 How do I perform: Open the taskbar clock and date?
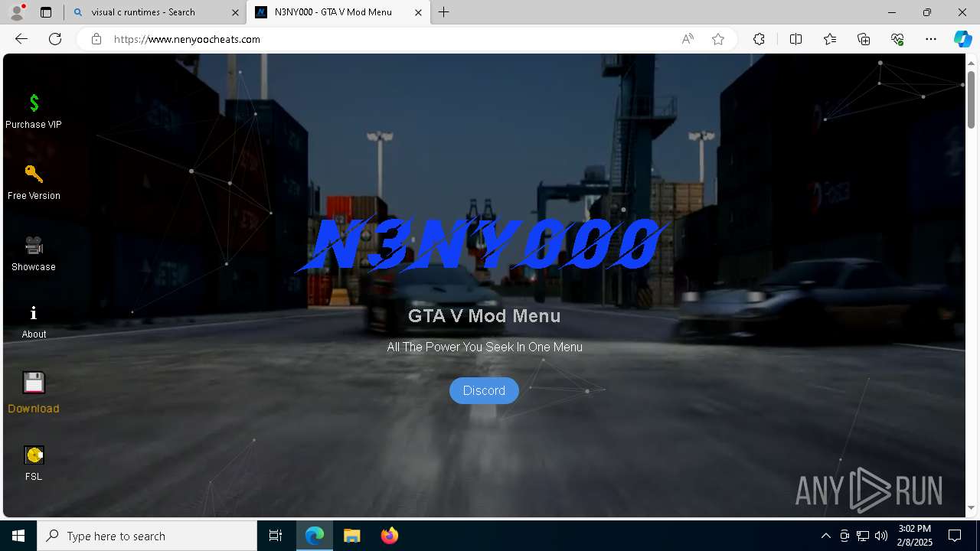click(914, 536)
